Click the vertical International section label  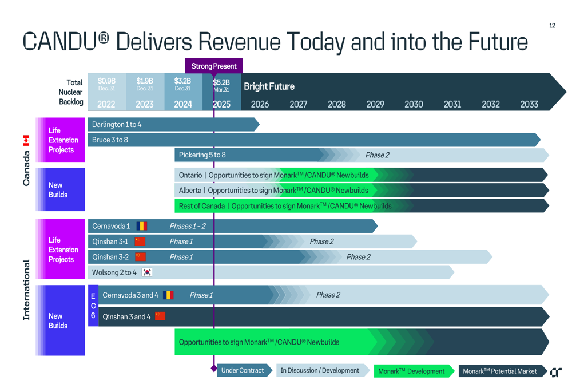click(x=26, y=290)
